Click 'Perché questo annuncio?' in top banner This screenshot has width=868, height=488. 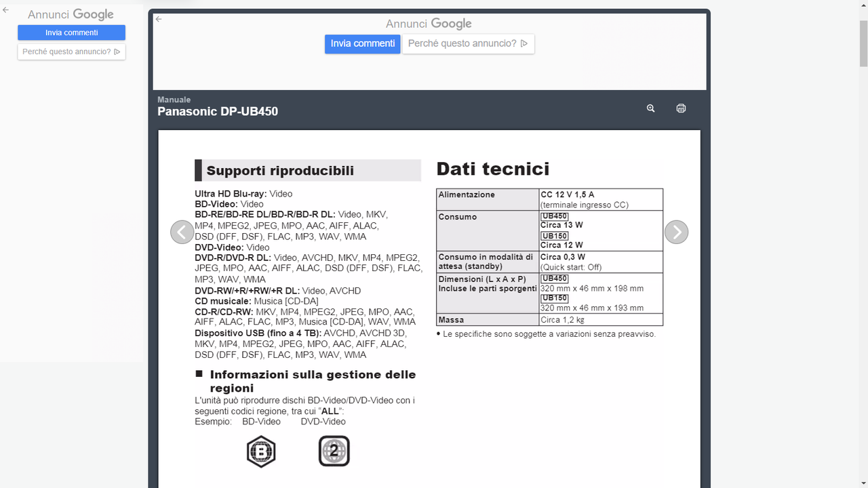tap(468, 44)
